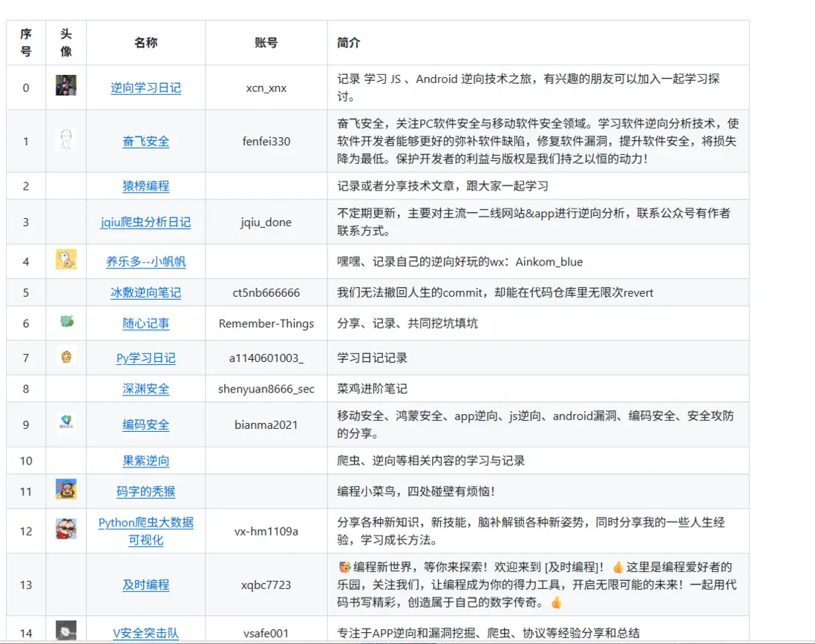Open the 猿榜编程 link
815x644 pixels.
tap(145, 186)
